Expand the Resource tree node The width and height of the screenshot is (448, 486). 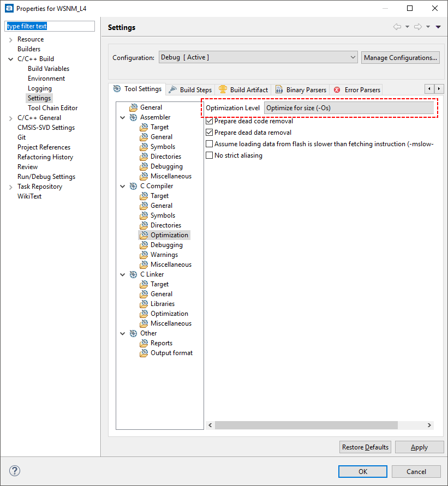pyautogui.click(x=10, y=40)
